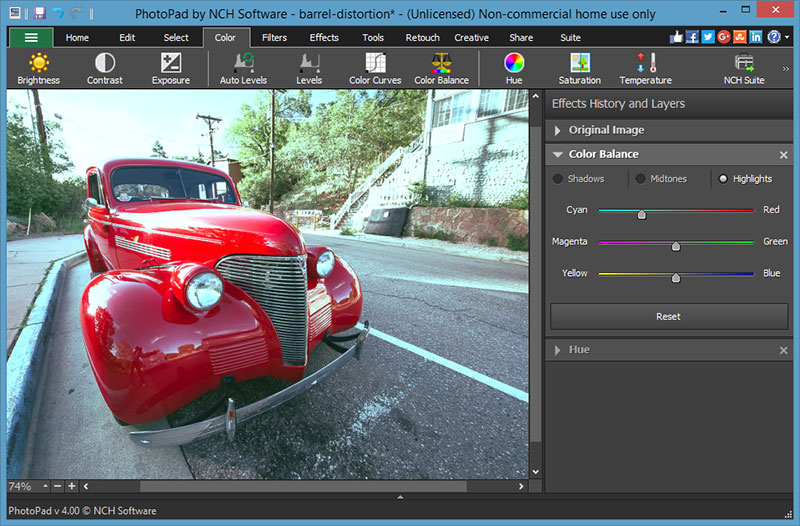Open the Color Curves tool
Screen dimensions: 800x526
(x=375, y=63)
